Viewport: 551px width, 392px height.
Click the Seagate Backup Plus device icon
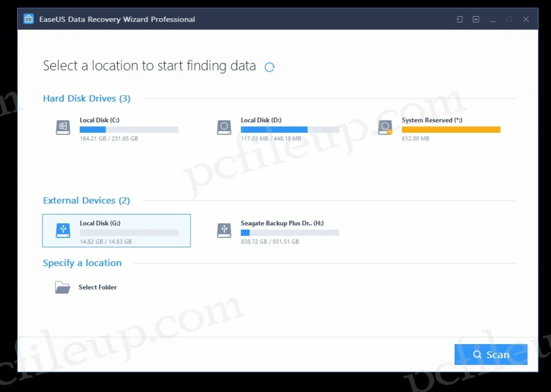coord(224,230)
